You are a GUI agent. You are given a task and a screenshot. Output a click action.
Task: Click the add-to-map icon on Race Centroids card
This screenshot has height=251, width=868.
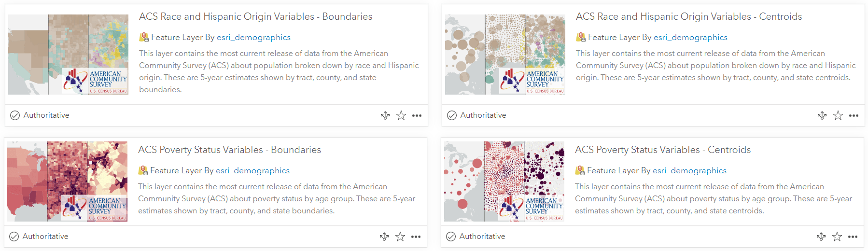click(x=822, y=115)
